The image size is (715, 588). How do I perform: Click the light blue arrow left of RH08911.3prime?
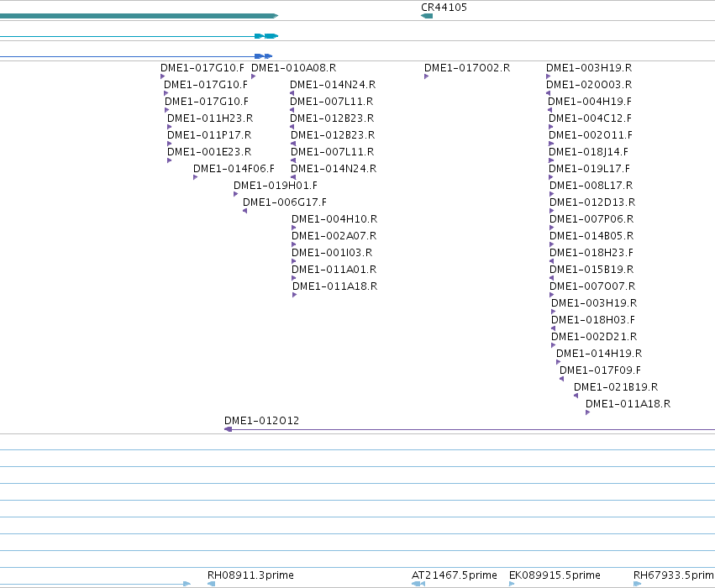coord(95,584)
